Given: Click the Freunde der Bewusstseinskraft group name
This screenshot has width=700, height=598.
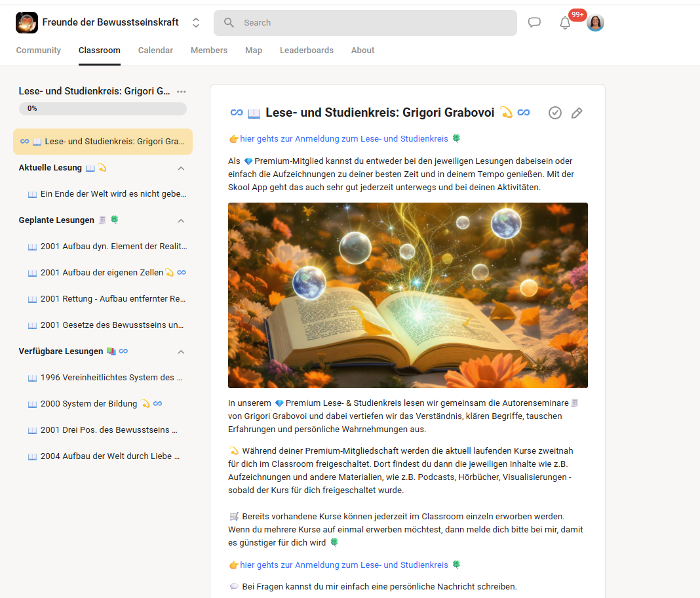Looking at the screenshot, I should coord(110,22).
